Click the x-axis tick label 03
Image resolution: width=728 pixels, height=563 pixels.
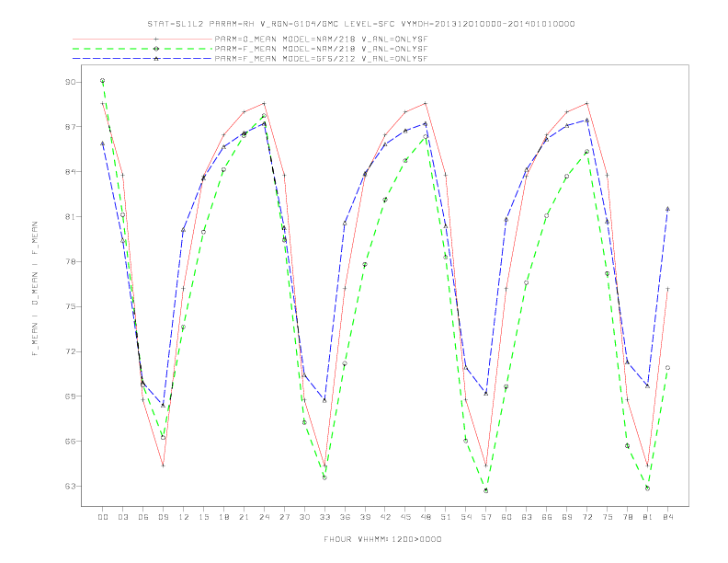tap(122, 517)
